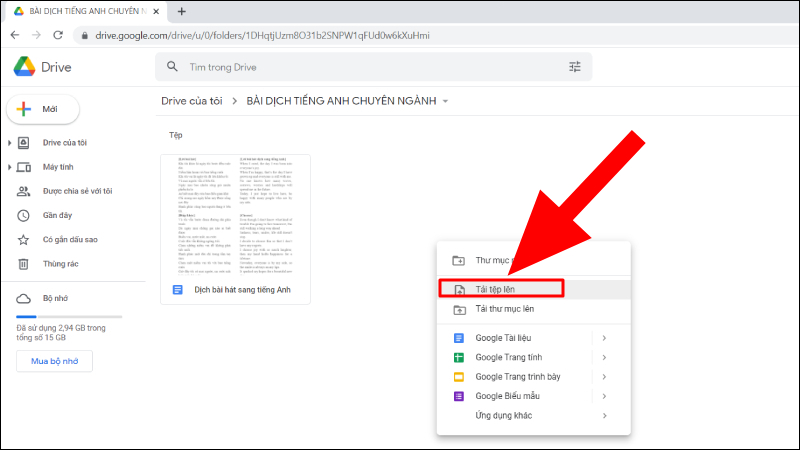
Task: Expand the Drive của tôi tree
Action: pos(9,143)
